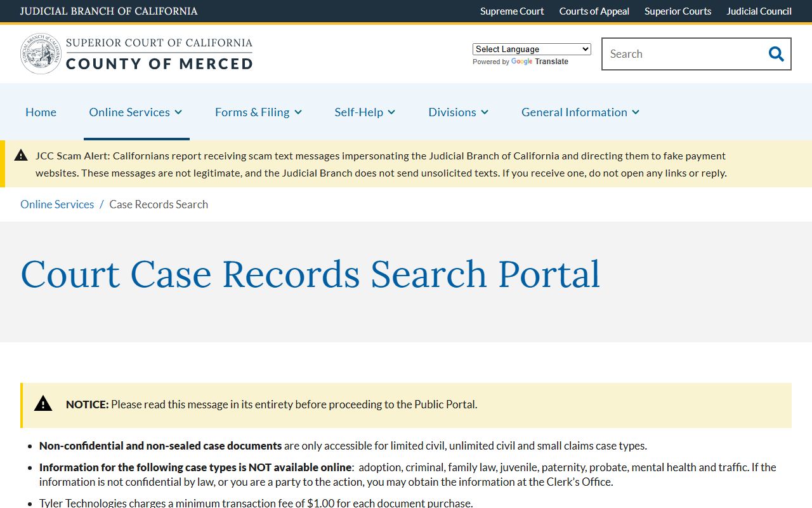Click the Powered by Google Translate label

point(520,62)
